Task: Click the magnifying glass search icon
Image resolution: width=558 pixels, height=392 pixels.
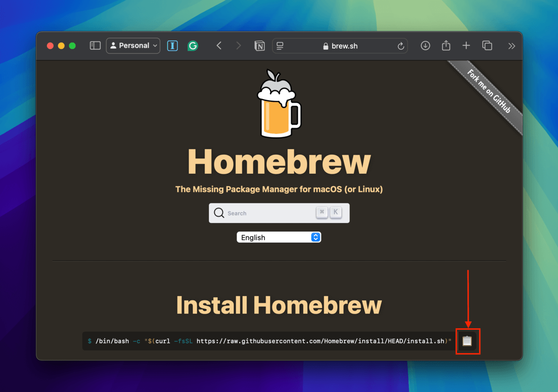Action: pos(219,213)
